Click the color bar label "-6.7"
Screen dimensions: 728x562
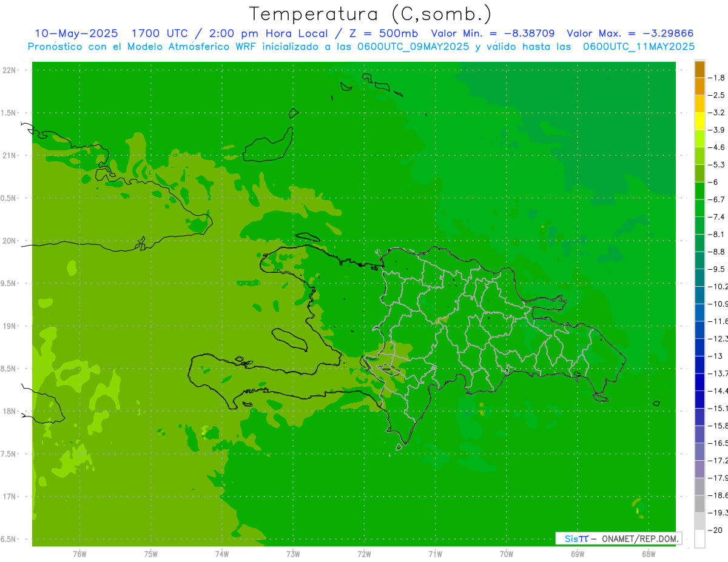(717, 199)
